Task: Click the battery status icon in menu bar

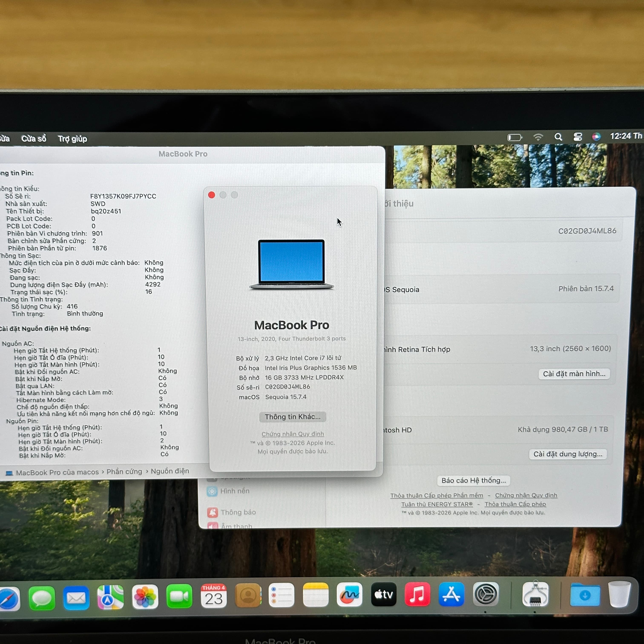Action: 515,137
